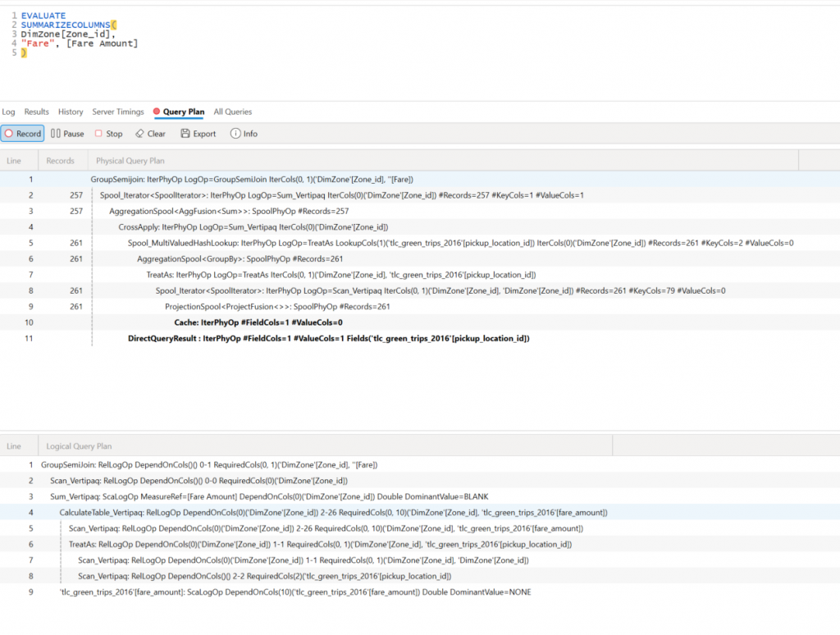This screenshot has width=840, height=635.
Task: Toggle the Record button in the toolbar
Action: click(22, 134)
